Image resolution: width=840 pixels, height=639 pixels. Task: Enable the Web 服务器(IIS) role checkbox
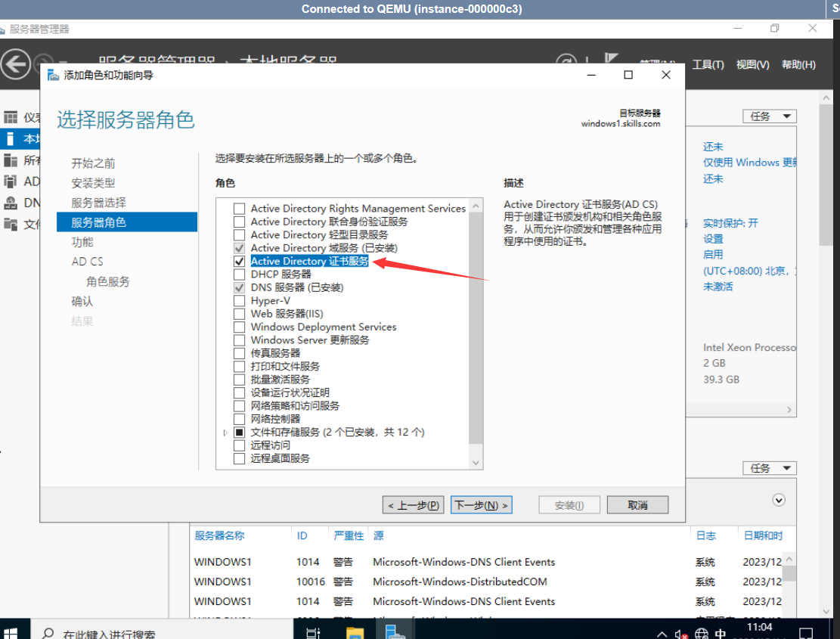[x=239, y=314]
